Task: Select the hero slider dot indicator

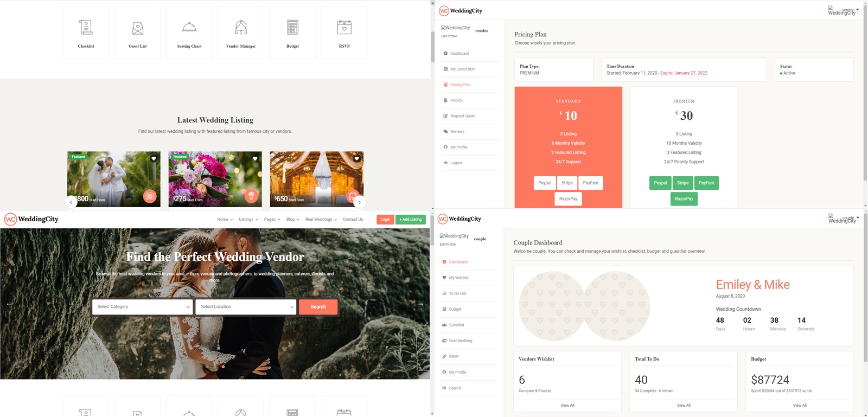Action: tap(223, 367)
